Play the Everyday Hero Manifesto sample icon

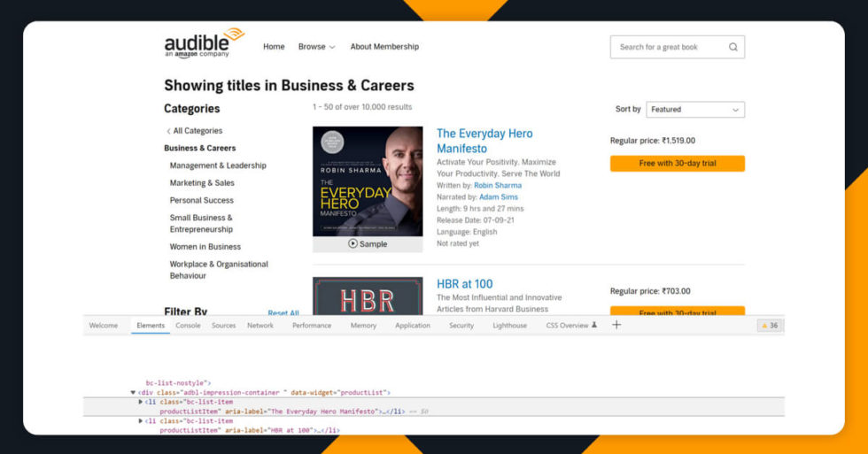(353, 244)
